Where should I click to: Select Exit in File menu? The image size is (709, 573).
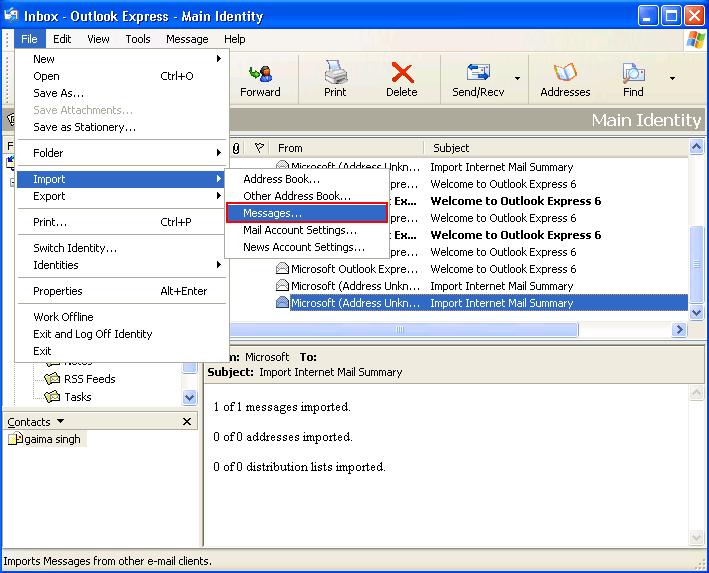pyautogui.click(x=121, y=351)
